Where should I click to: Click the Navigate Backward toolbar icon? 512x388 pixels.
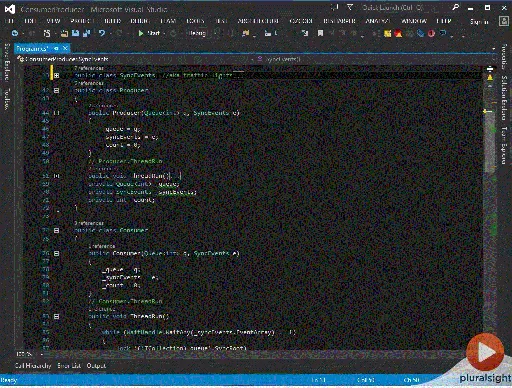[x=15, y=33]
